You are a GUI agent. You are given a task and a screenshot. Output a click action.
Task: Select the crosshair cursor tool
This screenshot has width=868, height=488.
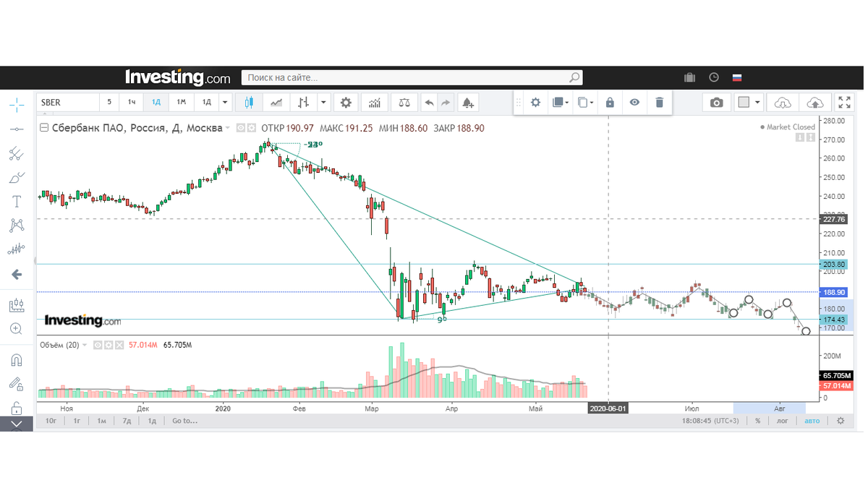[16, 104]
